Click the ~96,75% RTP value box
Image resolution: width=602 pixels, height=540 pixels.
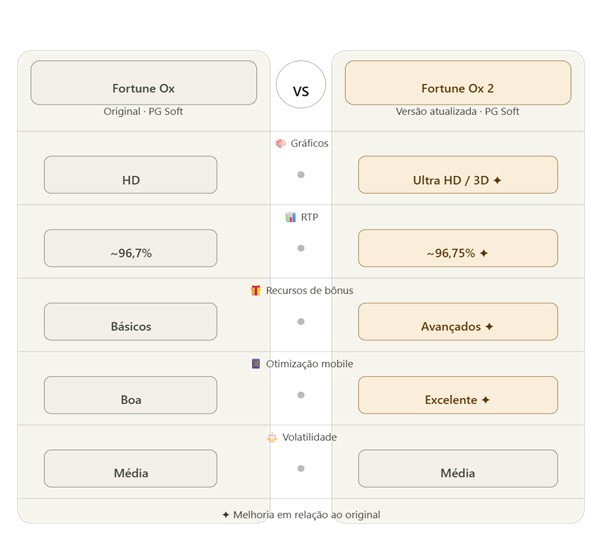coord(458,248)
